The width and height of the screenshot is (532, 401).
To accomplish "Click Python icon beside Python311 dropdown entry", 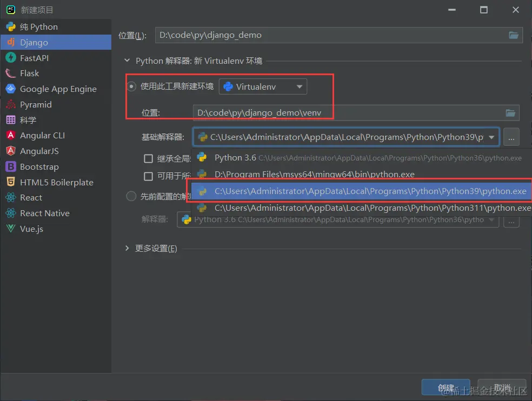I will pyautogui.click(x=202, y=208).
